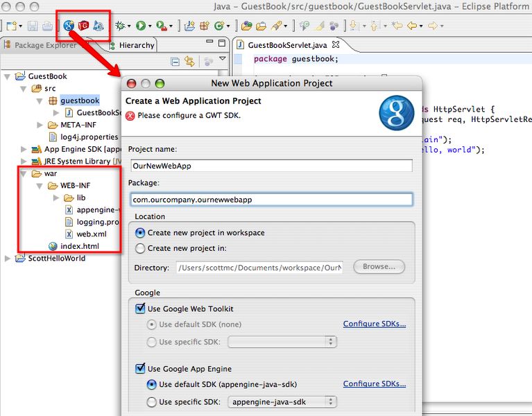The height and width of the screenshot is (416, 532).
Task: Click the Open Task folder icon
Action: [x=261, y=26]
